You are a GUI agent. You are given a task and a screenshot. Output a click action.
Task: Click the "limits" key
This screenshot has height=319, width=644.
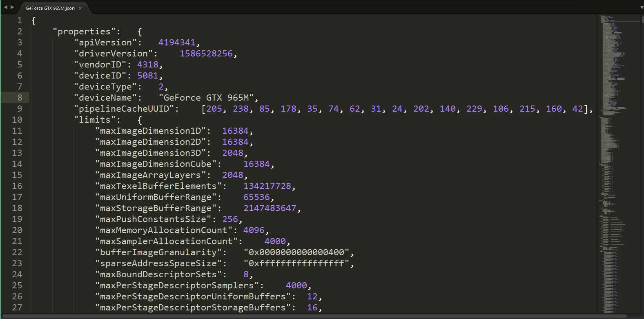[x=95, y=120]
